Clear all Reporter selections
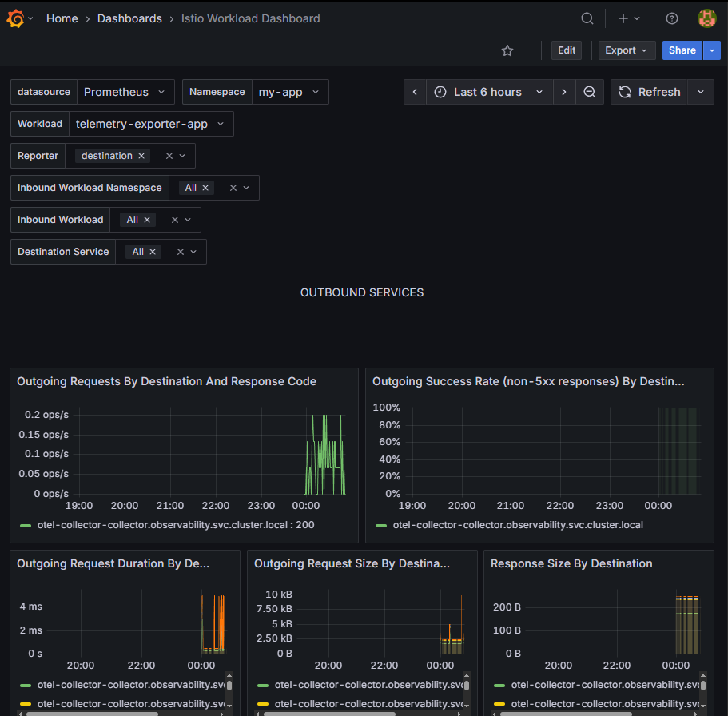Screen dimensions: 728x716 coord(169,156)
